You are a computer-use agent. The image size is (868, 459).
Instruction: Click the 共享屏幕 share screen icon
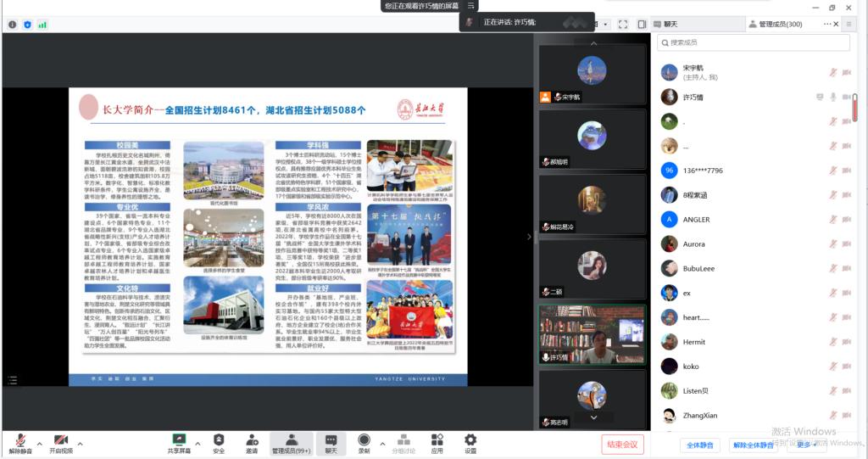[179, 439]
